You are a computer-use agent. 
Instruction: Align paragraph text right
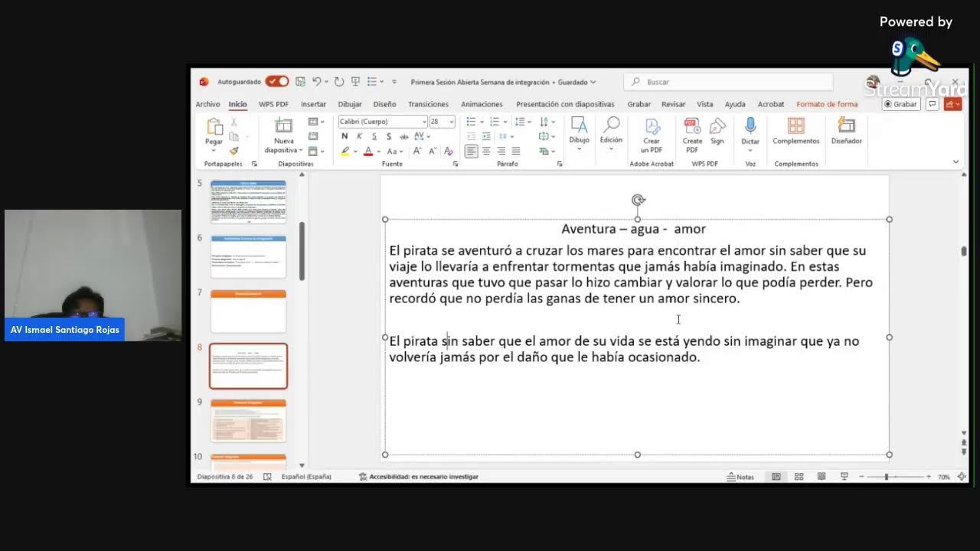click(501, 152)
